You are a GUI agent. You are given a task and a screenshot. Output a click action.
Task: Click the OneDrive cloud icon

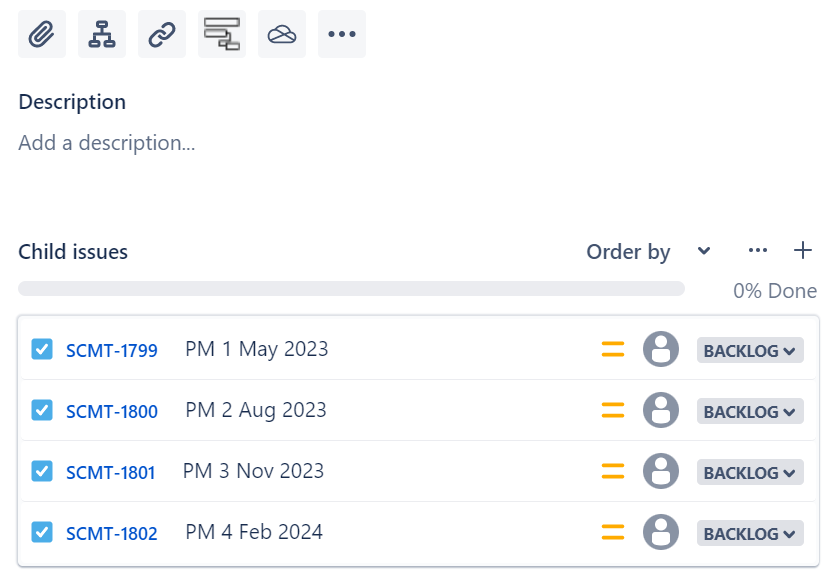(x=282, y=34)
